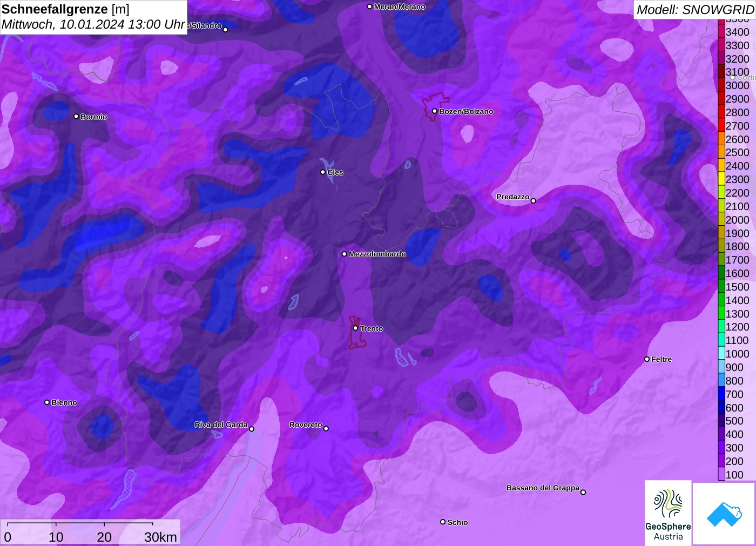This screenshot has width=756, height=546.
Task: Click the Bienno town marker dot
Action: [x=47, y=402]
